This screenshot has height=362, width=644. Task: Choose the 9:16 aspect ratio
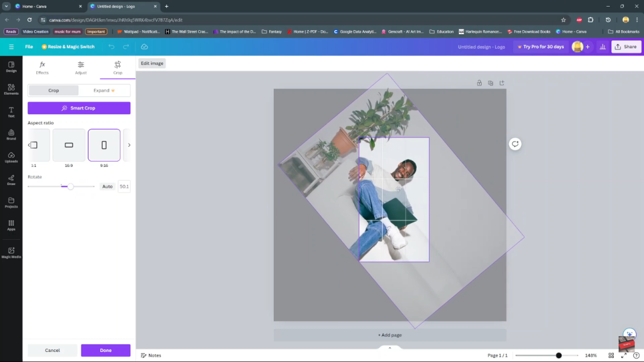[x=104, y=145]
